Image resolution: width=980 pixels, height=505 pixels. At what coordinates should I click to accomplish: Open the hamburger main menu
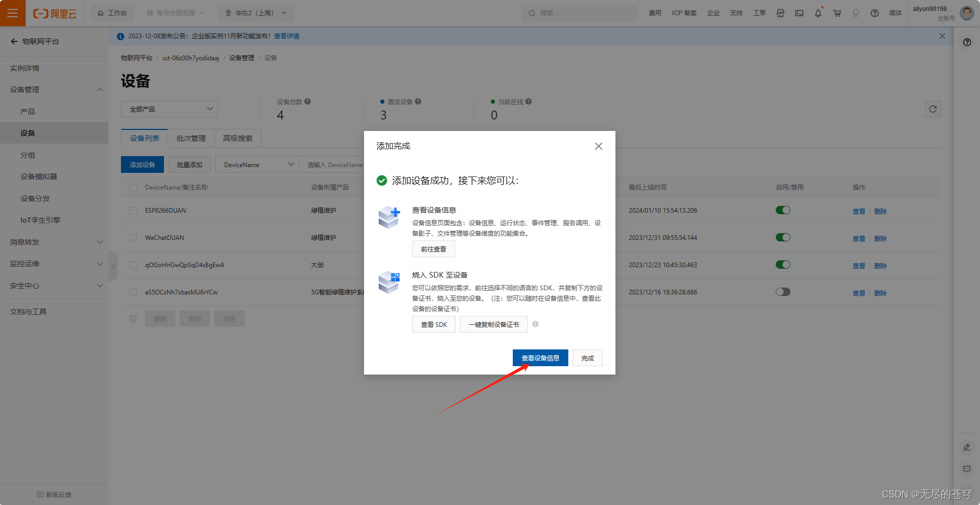pos(13,13)
